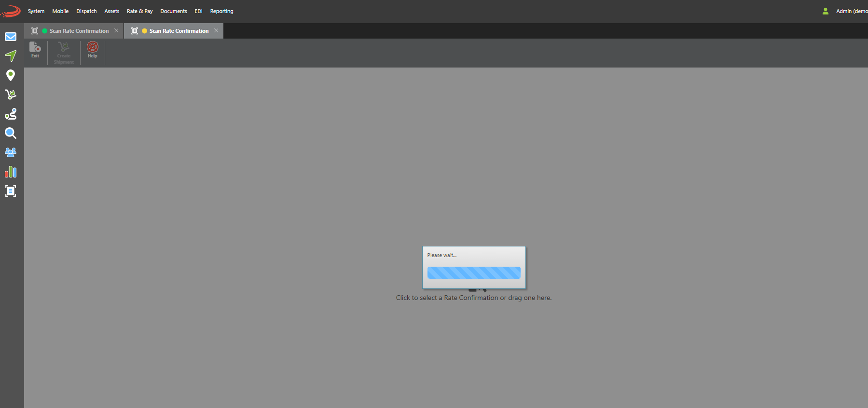The height and width of the screenshot is (408, 868).
Task: Click the hand truck cart icon in sidebar
Action: click(x=11, y=95)
